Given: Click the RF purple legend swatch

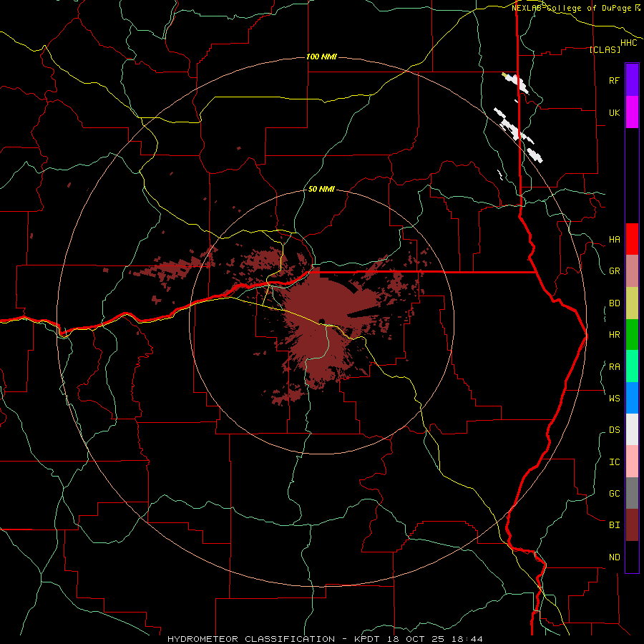Looking at the screenshot, I should [632, 80].
